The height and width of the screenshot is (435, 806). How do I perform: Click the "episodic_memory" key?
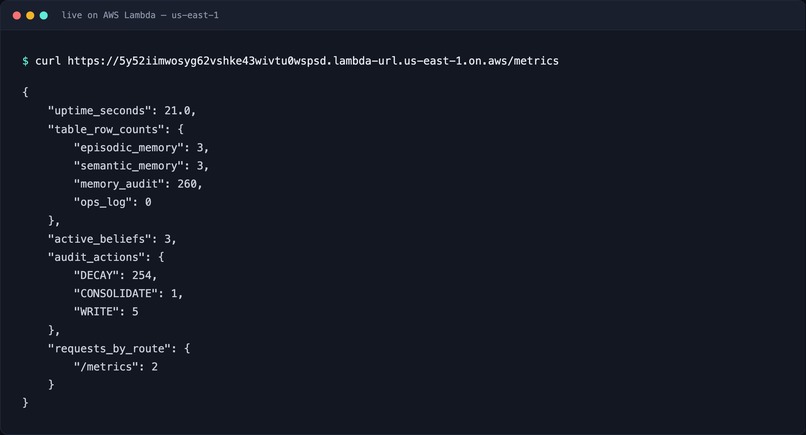[129, 148]
